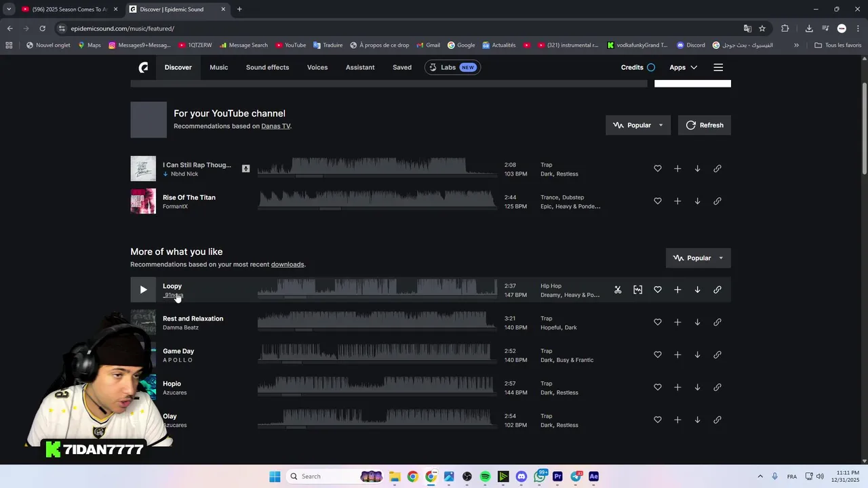Screen dimensions: 868x488
Task: Copy link for I Can Still Rap Though
Action: tap(717, 169)
